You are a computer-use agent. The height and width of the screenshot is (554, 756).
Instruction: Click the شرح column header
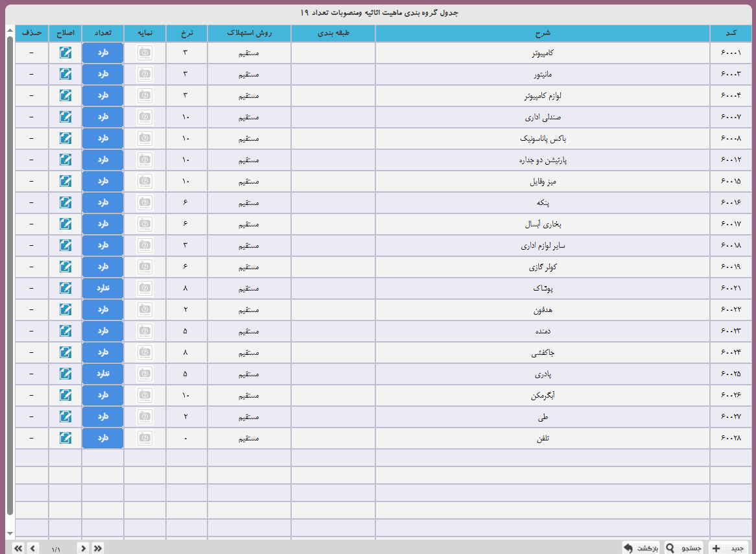(x=542, y=33)
